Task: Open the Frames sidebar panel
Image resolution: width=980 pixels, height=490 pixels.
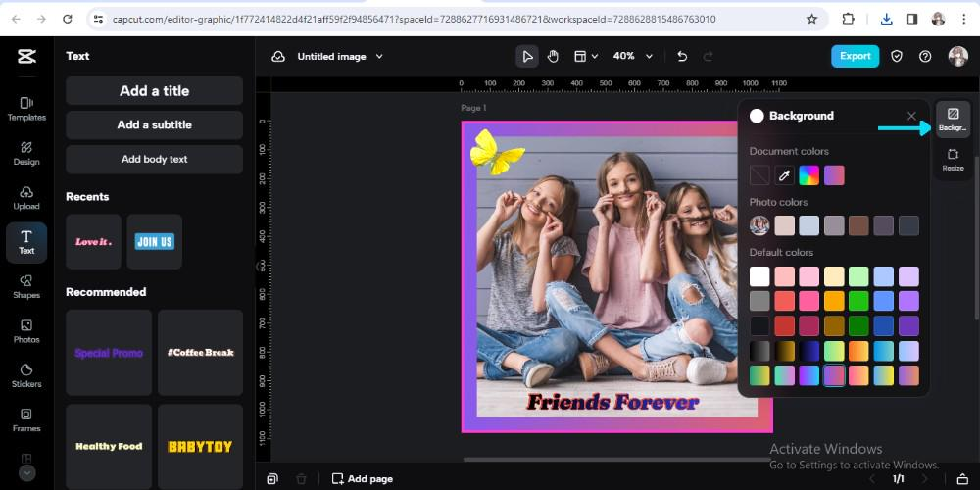Action: (26, 420)
